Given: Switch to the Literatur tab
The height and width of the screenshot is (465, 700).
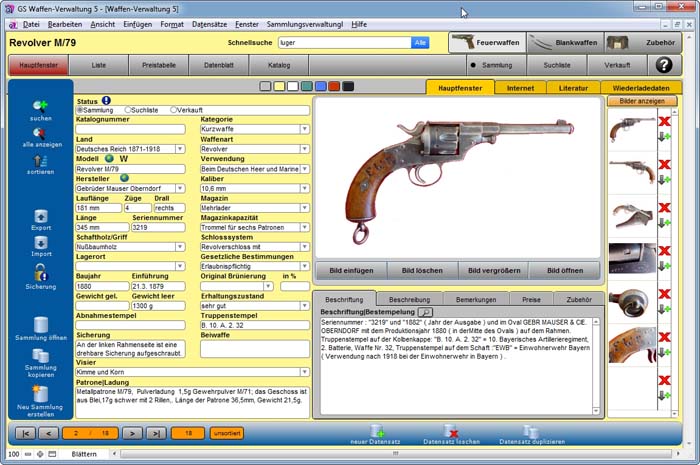Looking at the screenshot, I should click(573, 88).
